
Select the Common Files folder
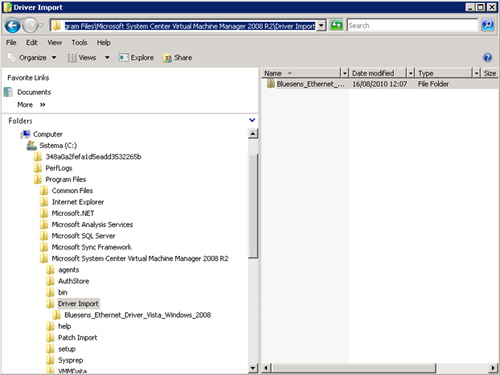pos(72,191)
